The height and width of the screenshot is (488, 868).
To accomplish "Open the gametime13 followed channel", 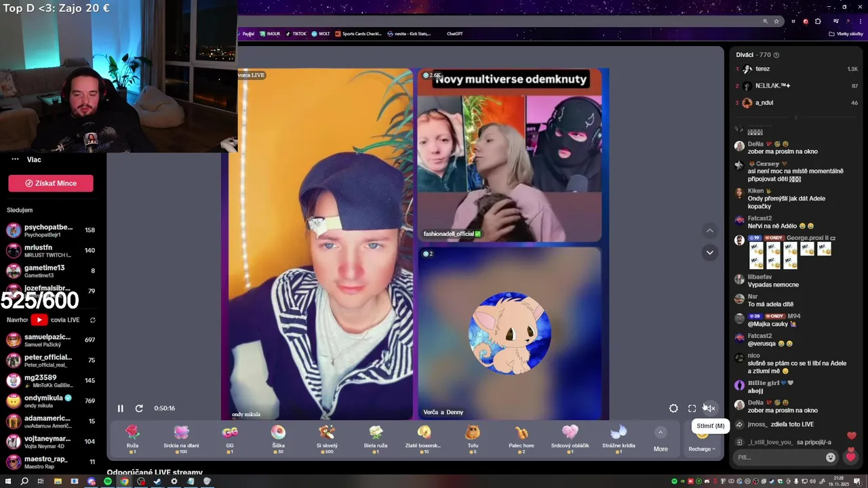I will 51,270.
